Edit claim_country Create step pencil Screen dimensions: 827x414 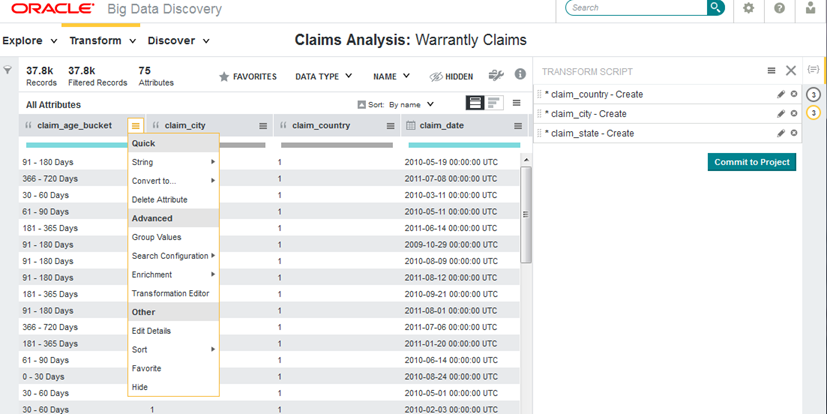click(781, 94)
